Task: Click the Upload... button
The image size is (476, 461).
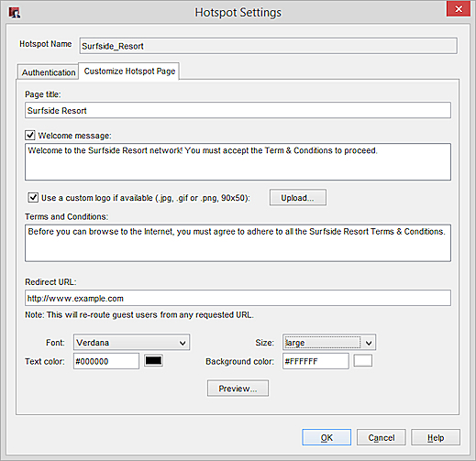Action: (297, 198)
